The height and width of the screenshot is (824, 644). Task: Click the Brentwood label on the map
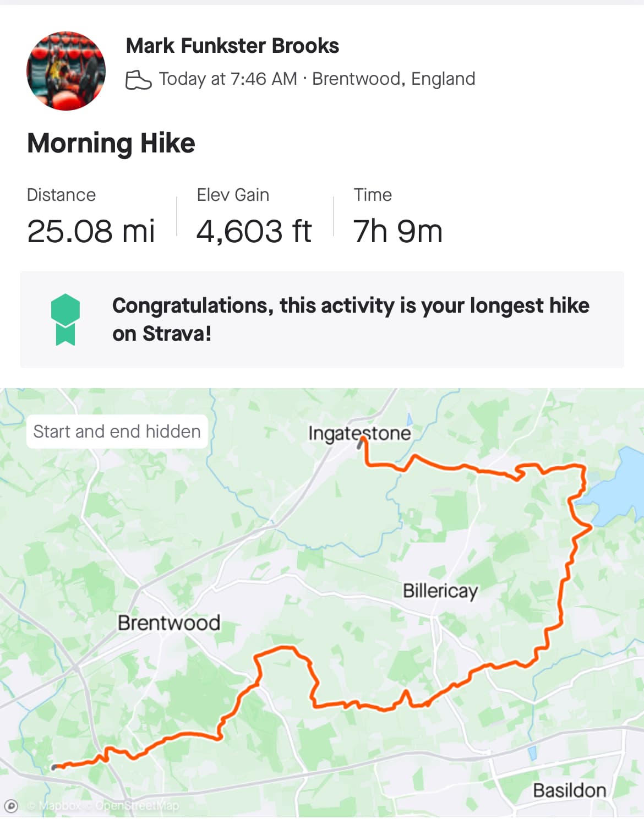pos(169,623)
